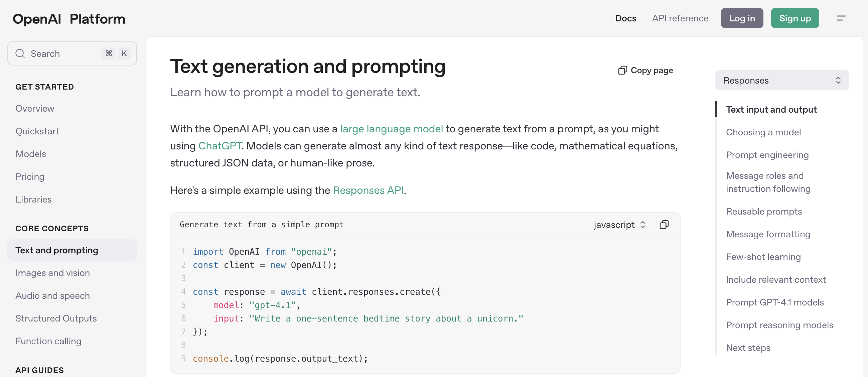Click the Log in button
This screenshot has width=868, height=377.
tap(742, 18)
